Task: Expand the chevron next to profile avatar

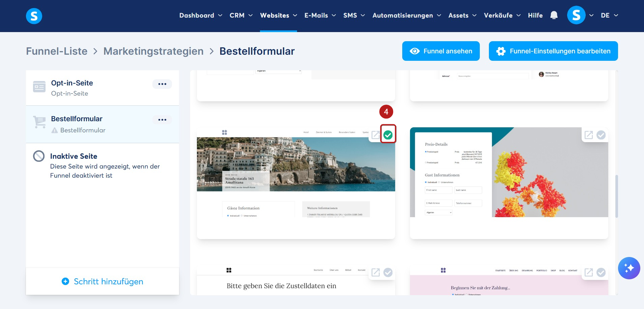Action: (x=591, y=16)
